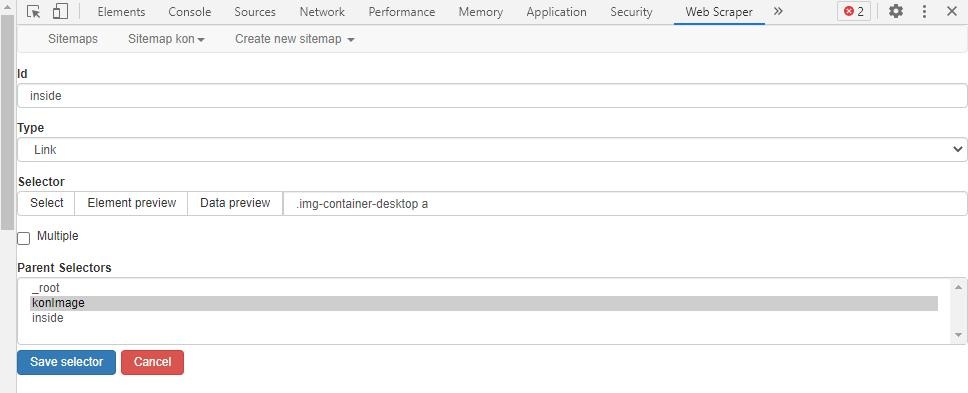Image resolution: width=968 pixels, height=393 pixels.
Task: Close the DevTools panel
Action: tap(951, 11)
